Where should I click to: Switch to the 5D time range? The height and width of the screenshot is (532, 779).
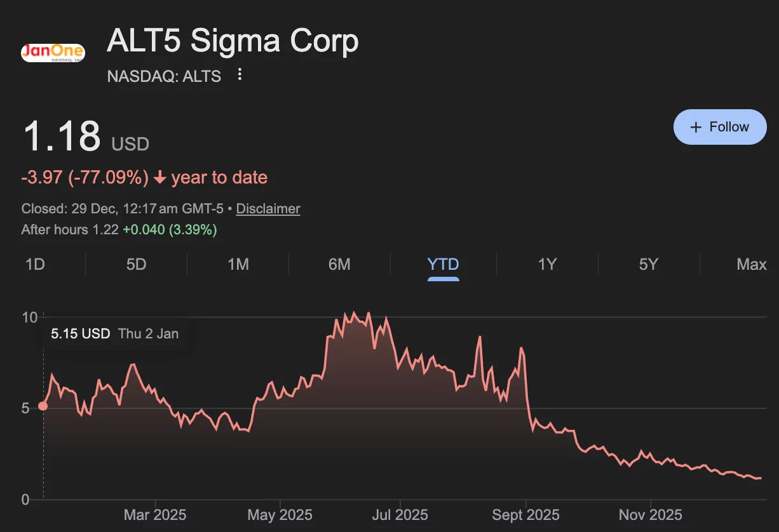(136, 264)
